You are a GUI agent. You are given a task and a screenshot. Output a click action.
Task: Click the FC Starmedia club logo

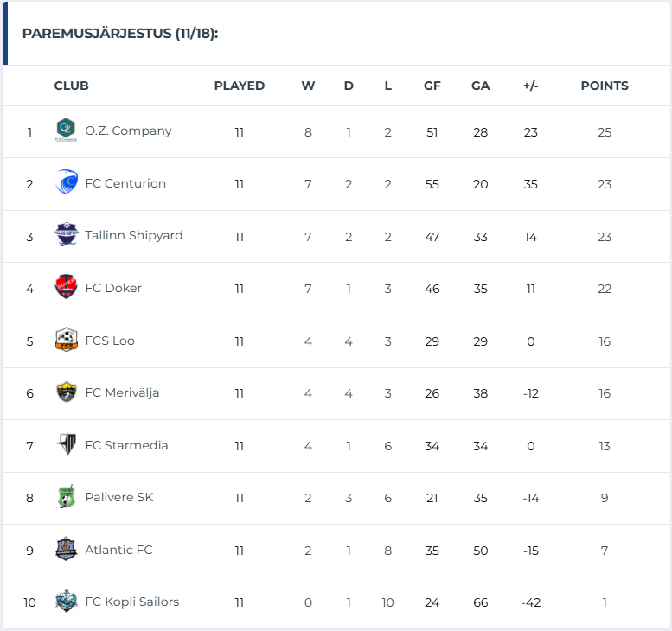click(66, 445)
